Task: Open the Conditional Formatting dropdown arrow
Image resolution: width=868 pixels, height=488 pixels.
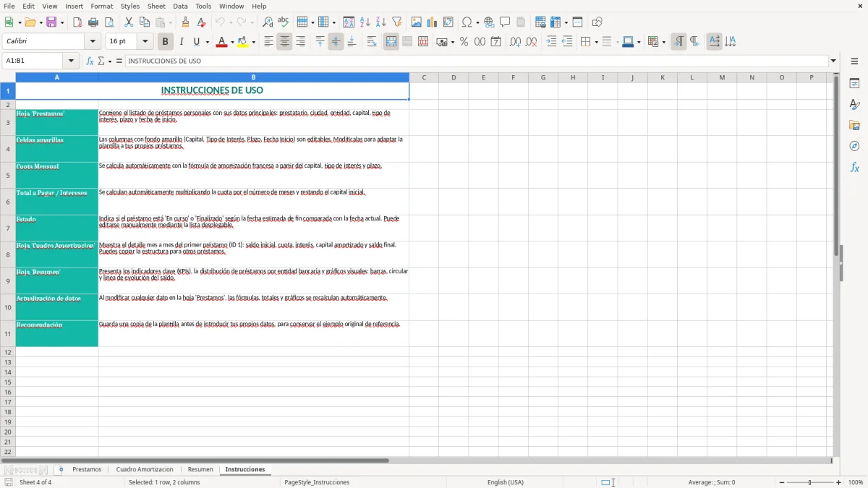Action: point(664,42)
